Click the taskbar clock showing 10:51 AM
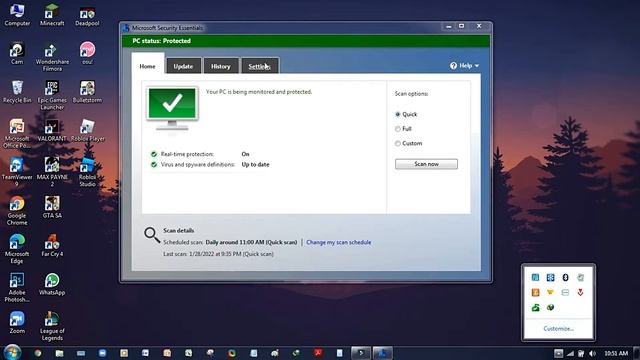Image resolution: width=640 pixels, height=360 pixels. pos(616,353)
